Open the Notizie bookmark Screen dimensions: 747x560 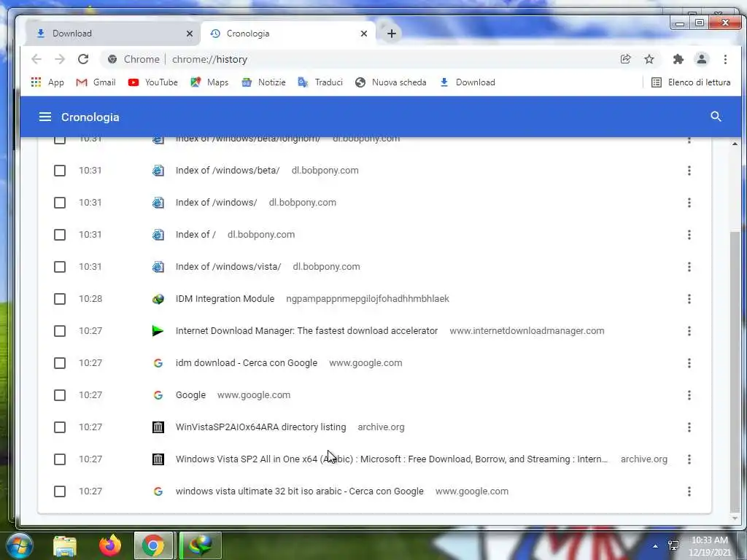click(263, 82)
